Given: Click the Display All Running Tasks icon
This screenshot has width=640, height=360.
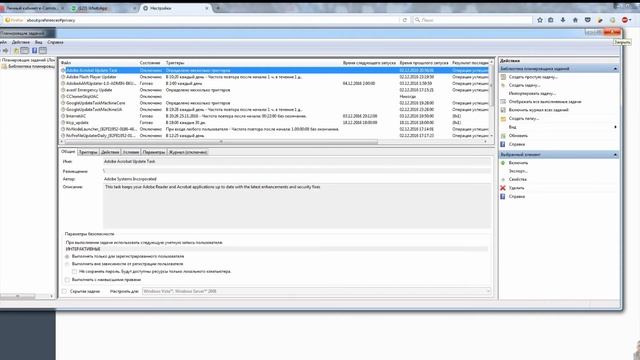Looking at the screenshot, I should click(503, 102).
